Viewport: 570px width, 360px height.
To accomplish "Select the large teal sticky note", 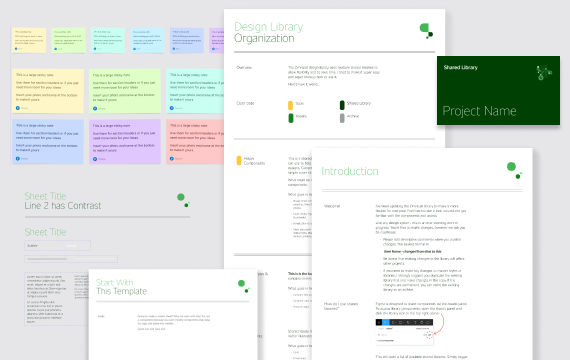I will pos(195,91).
